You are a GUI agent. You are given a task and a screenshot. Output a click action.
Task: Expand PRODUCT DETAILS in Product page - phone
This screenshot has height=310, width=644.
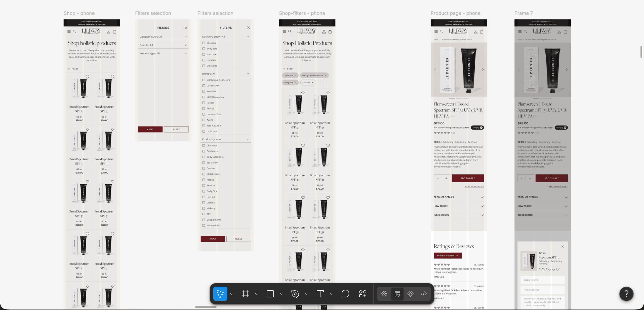click(x=459, y=197)
